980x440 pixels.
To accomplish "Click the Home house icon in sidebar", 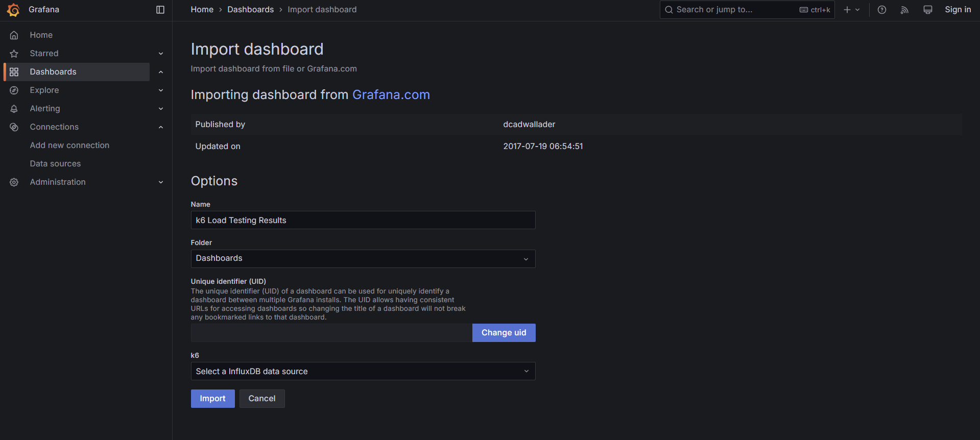I will click(x=14, y=35).
